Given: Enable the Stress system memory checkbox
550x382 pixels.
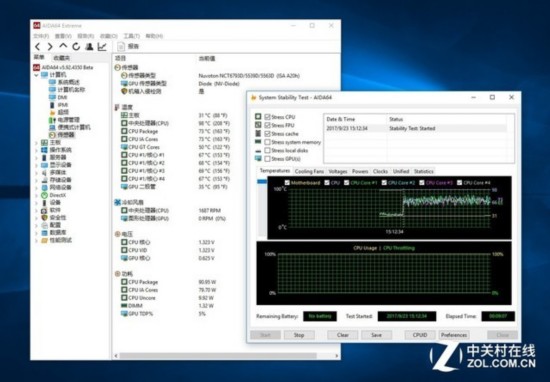Looking at the screenshot, I should point(268,142).
